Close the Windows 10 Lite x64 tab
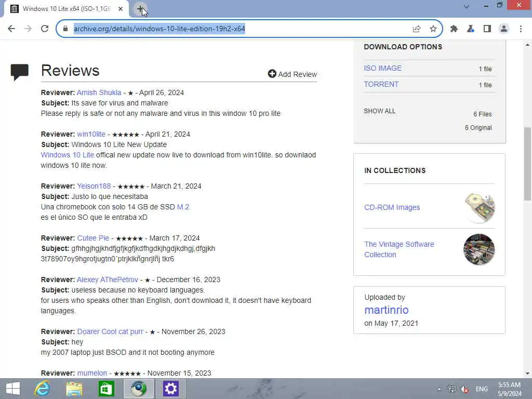The width and height of the screenshot is (532, 399). click(x=121, y=9)
